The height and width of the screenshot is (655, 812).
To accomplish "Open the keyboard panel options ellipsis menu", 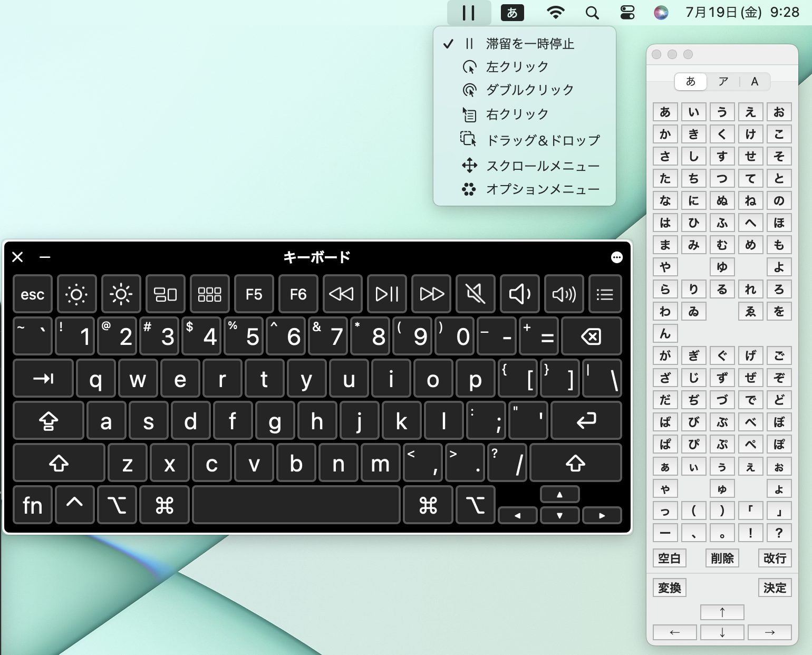I will click(617, 257).
